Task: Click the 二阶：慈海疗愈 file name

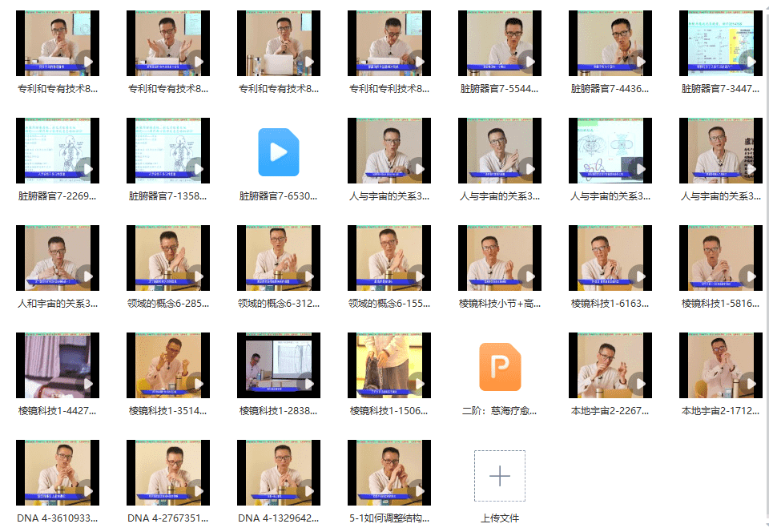Action: pos(499,411)
